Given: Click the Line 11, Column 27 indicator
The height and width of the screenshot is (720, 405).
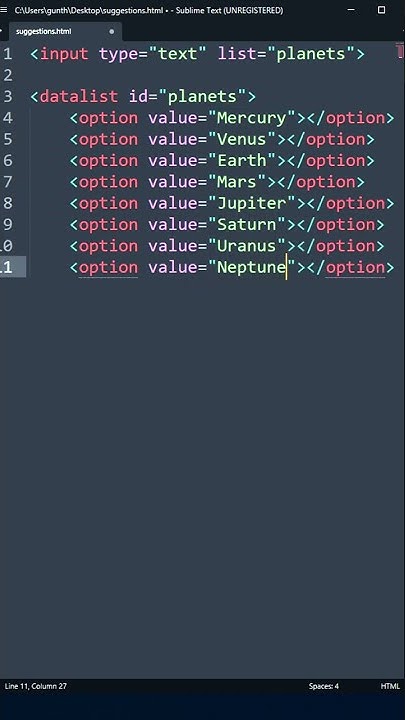Looking at the screenshot, I should 36,686.
